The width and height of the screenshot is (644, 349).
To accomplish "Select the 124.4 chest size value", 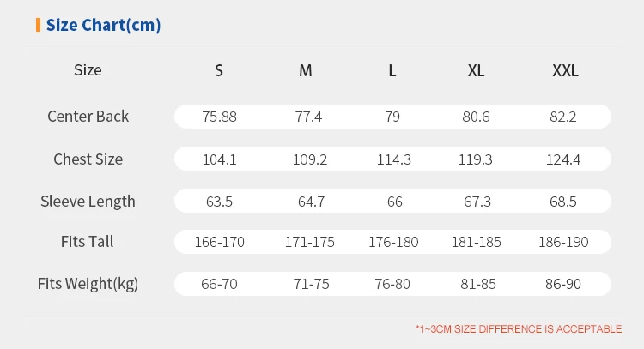I will (565, 159).
